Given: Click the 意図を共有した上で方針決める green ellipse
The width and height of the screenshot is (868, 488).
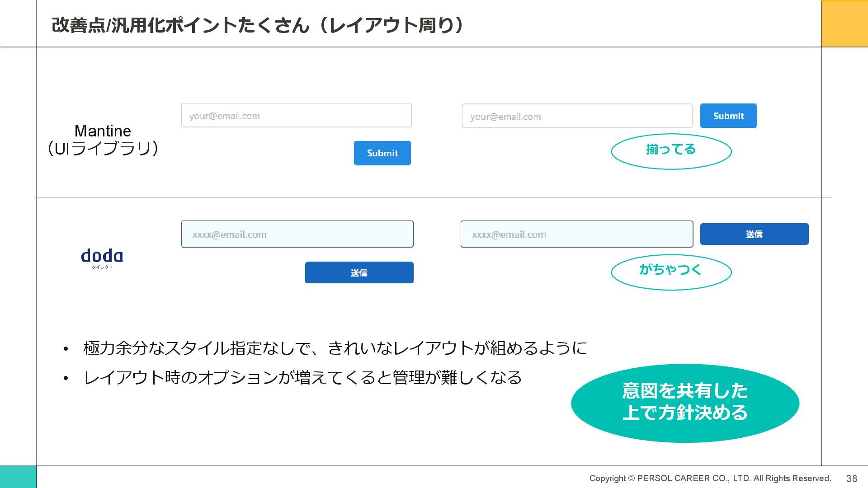Looking at the screenshot, I should tap(685, 403).
